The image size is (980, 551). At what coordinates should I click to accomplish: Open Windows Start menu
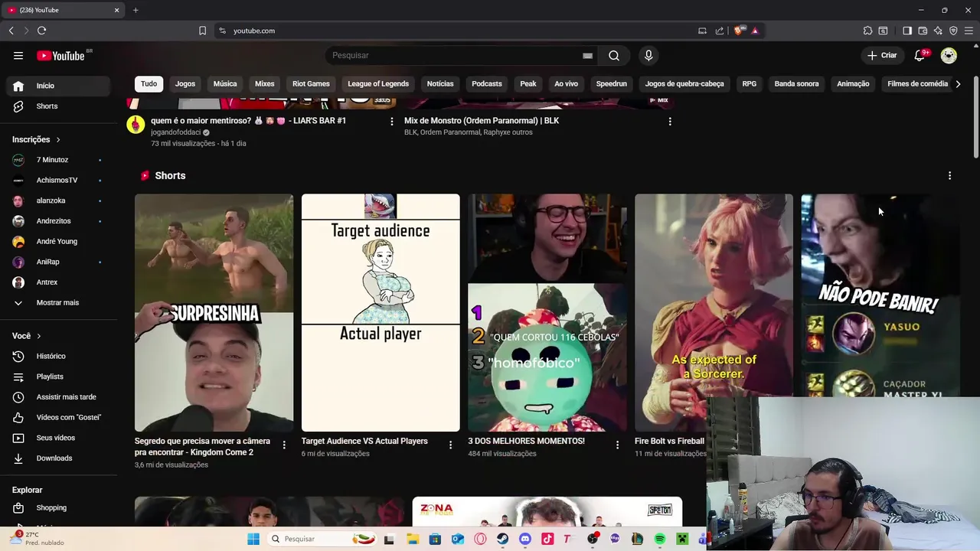[253, 539]
